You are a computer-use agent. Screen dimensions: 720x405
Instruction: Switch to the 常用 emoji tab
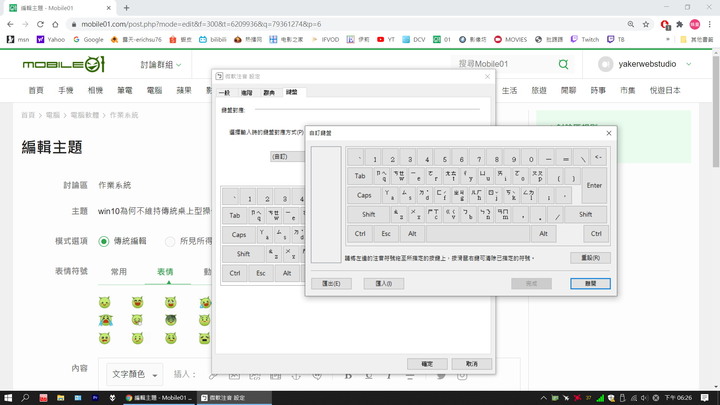point(118,272)
